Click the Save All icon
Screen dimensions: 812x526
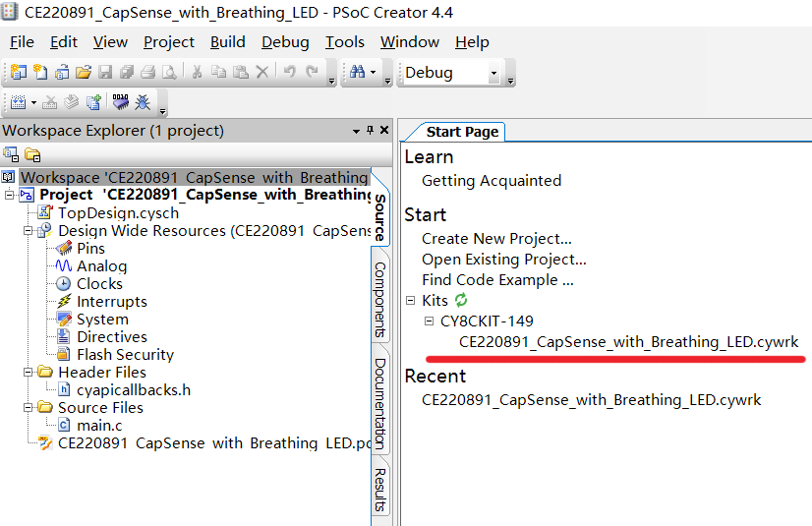[127, 72]
